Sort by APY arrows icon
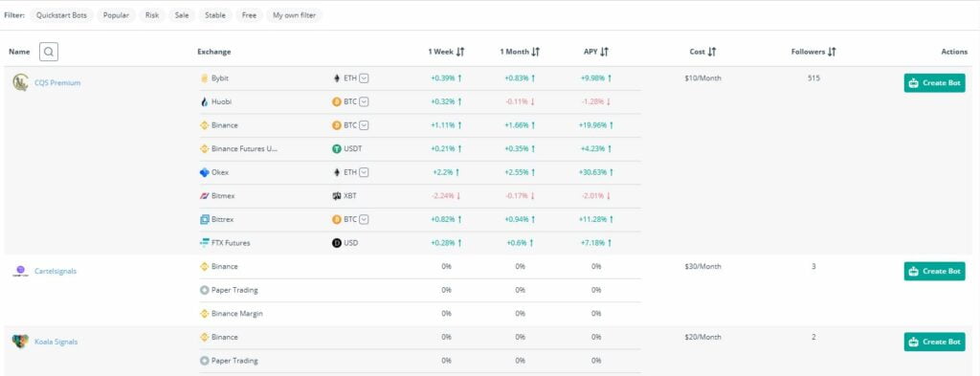Image resolution: width=980 pixels, height=376 pixels. point(604,52)
